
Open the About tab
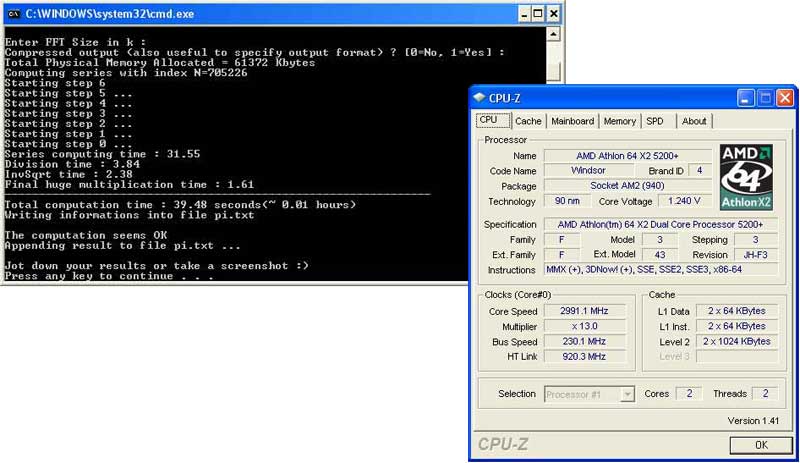694,121
